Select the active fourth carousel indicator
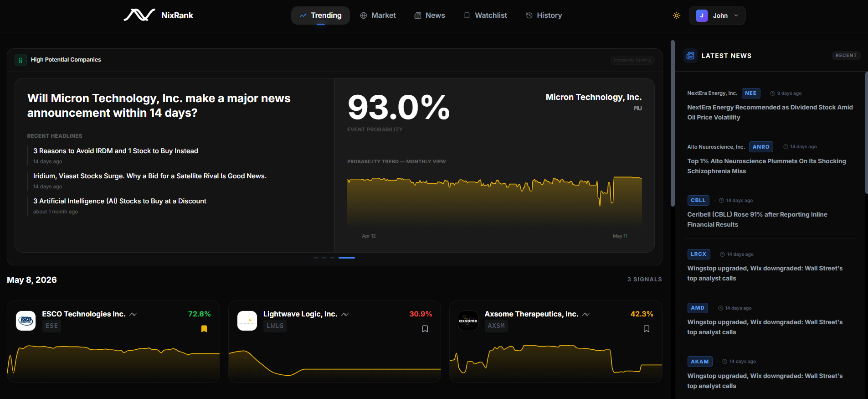This screenshot has width=868, height=399. coord(347,258)
